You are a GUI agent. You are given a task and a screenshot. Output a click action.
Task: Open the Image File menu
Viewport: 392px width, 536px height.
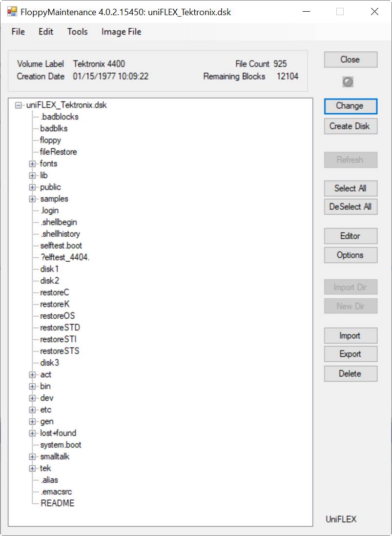tap(121, 32)
